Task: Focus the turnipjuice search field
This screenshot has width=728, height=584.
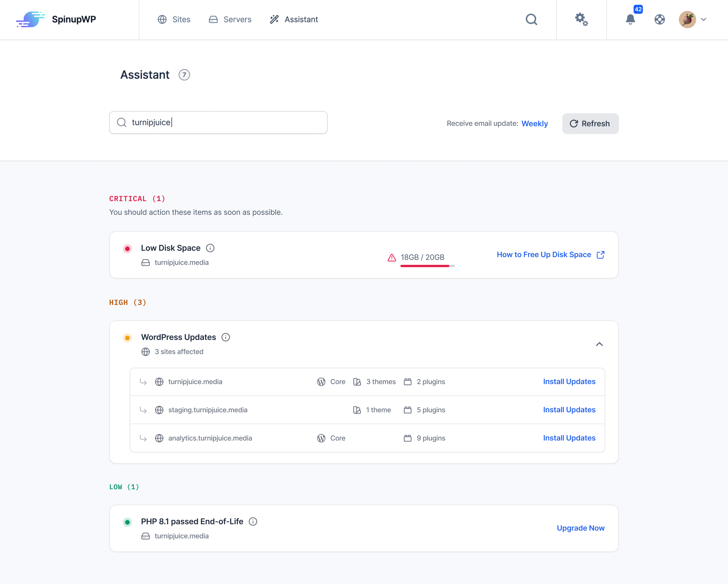Action: [x=218, y=122]
